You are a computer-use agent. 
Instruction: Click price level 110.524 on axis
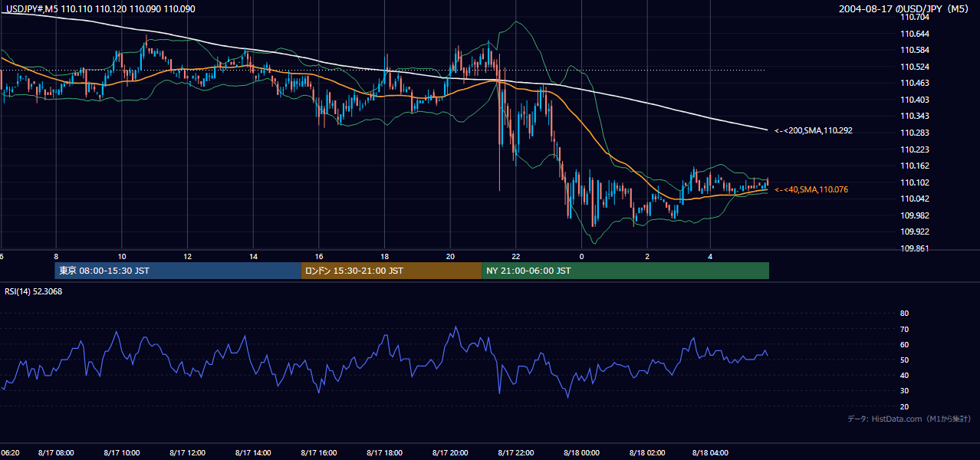pyautogui.click(x=916, y=67)
